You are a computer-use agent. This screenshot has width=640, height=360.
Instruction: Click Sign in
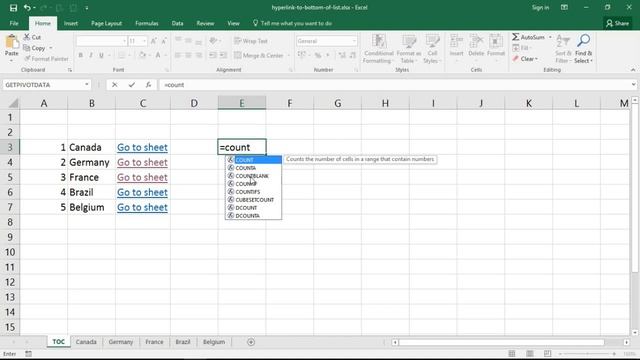(540, 7)
